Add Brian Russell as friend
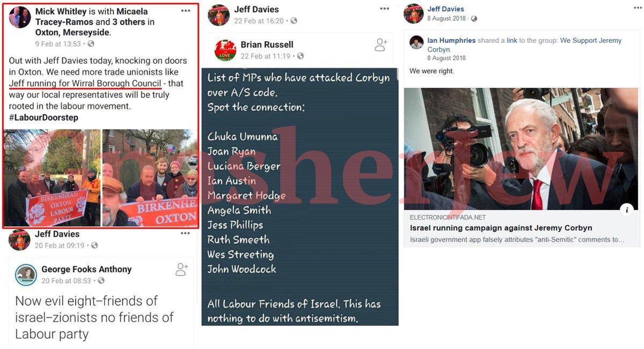Viewport: 644px width, 349px height. (380, 45)
